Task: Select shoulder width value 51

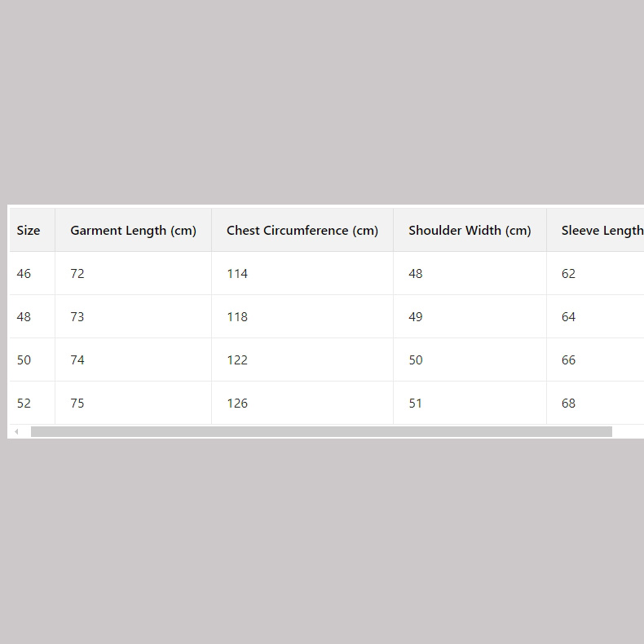Action: click(416, 404)
